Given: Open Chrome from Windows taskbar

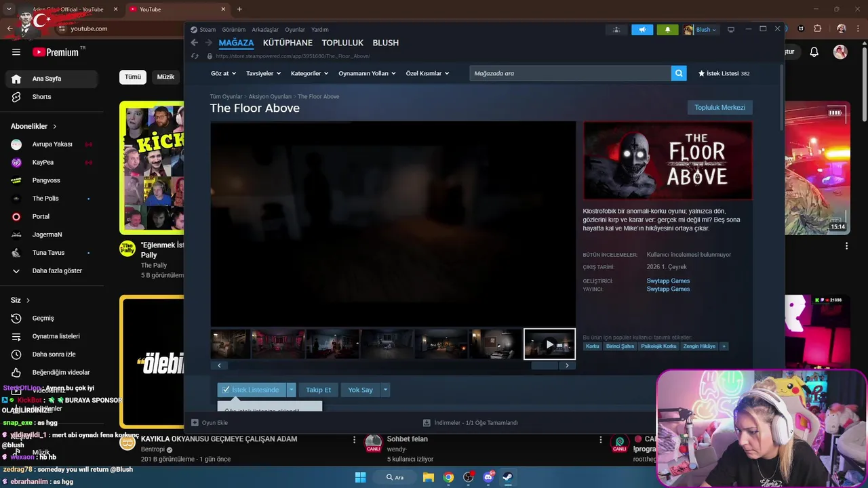Looking at the screenshot, I should pos(448,477).
